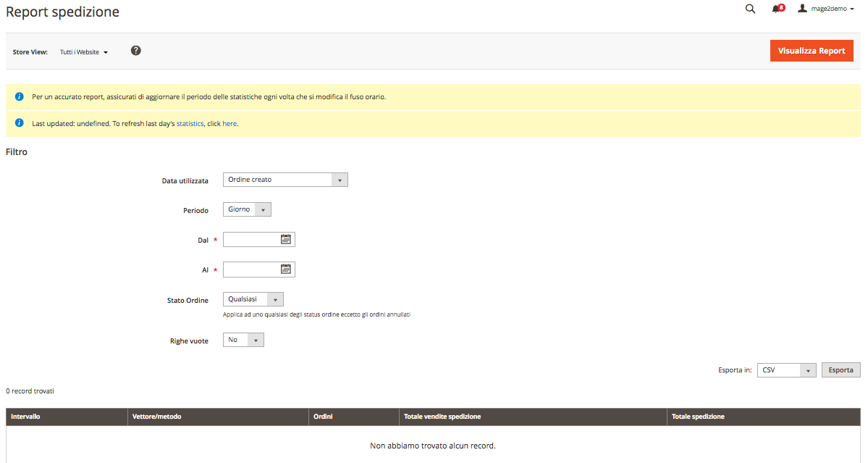
Task: Click the Report spedizione page title
Action: pyautogui.click(x=62, y=12)
